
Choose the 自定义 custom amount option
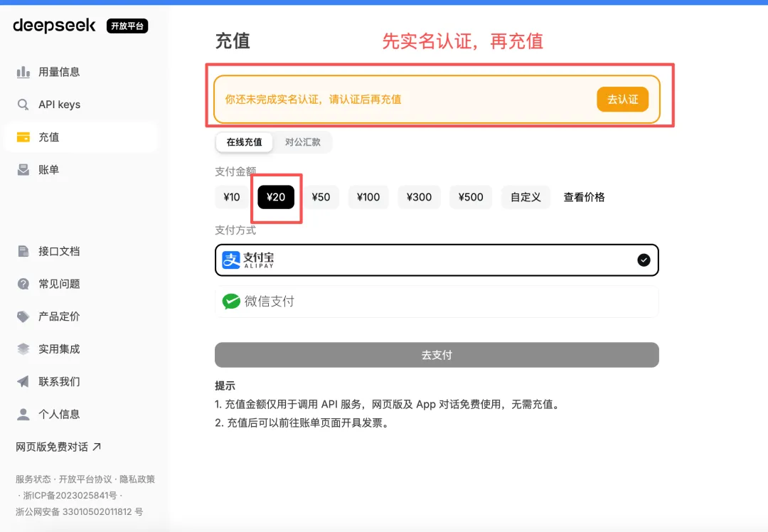click(526, 197)
